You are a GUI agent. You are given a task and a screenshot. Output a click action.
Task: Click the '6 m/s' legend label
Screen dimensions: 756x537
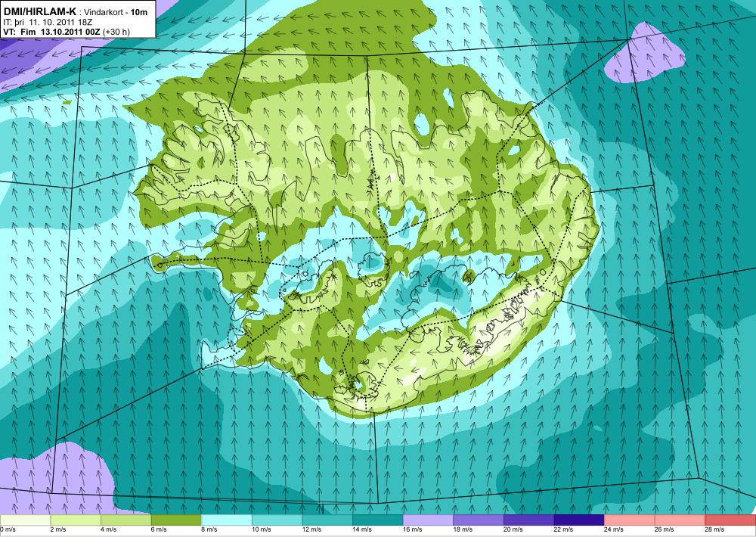pos(159,529)
